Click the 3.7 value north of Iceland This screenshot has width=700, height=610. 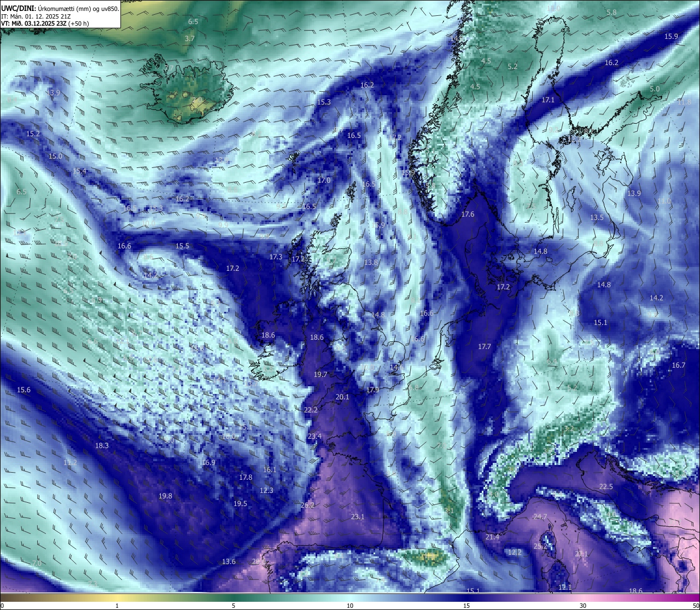pyautogui.click(x=189, y=38)
